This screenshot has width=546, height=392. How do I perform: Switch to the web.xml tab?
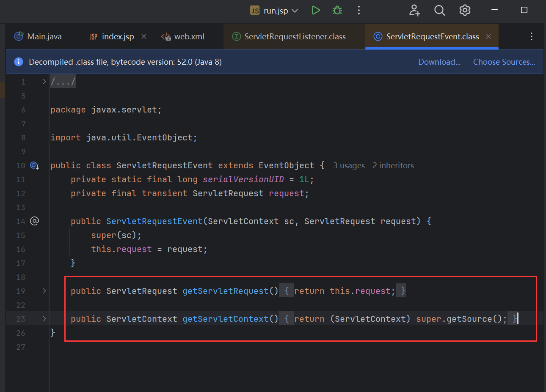[x=183, y=36]
